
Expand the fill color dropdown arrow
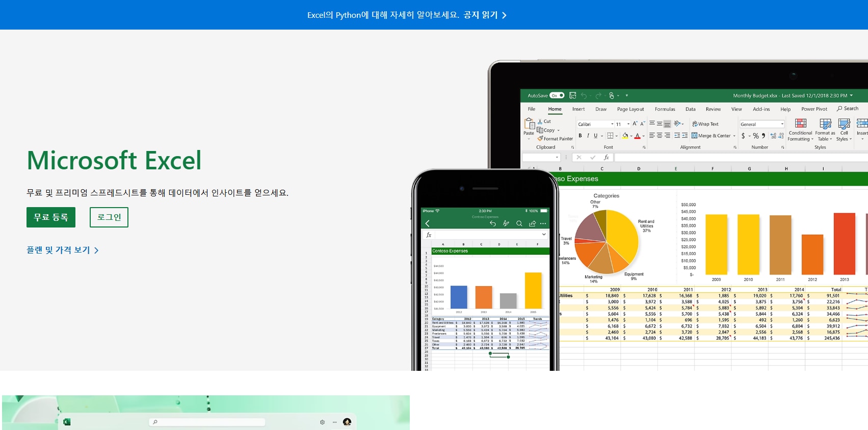(x=631, y=136)
